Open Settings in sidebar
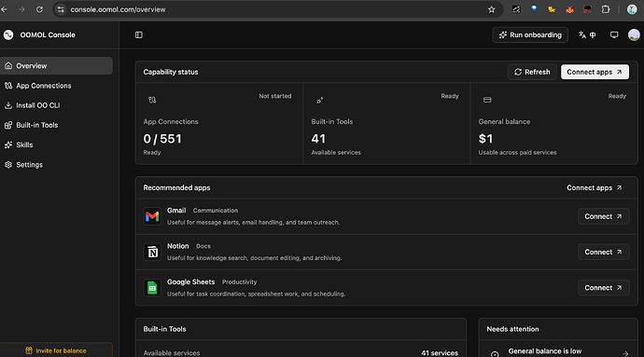This screenshot has width=644, height=357. (x=56, y=165)
